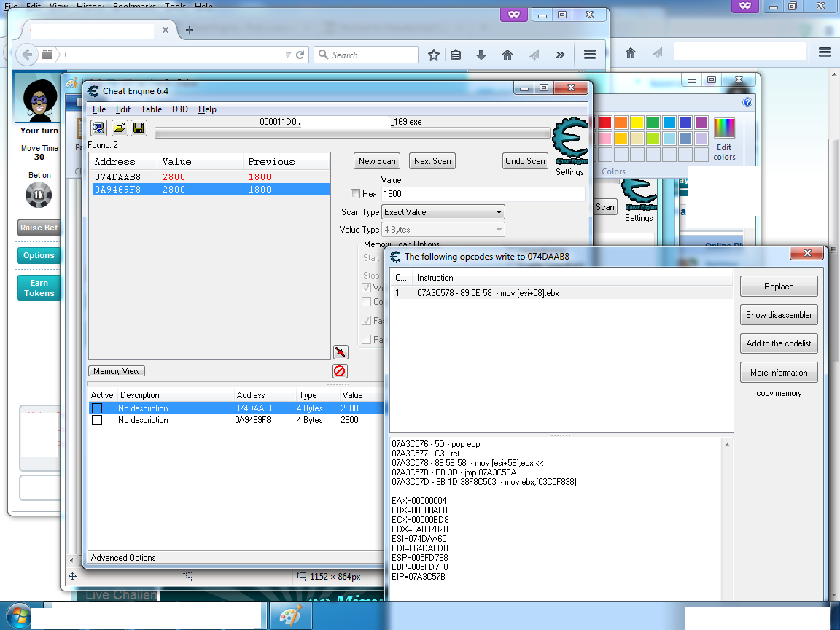The height and width of the screenshot is (630, 840).
Task: Click the Firefox home icon
Action: [507, 55]
